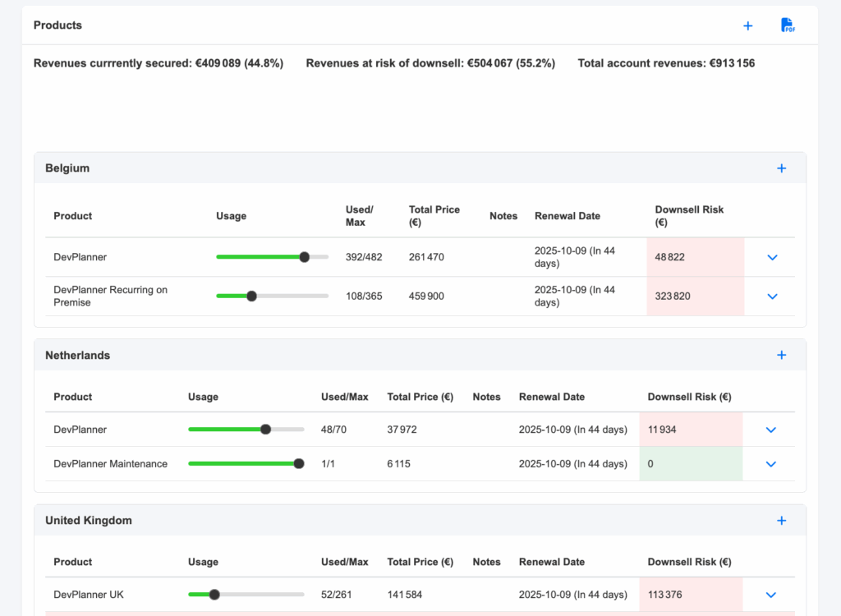Click total price 37 972
Screen dimensions: 841x616
(x=402, y=430)
